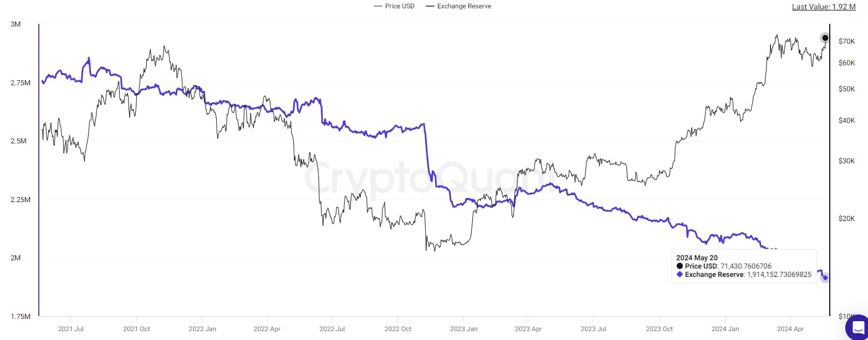This screenshot has height=340, width=868.
Task: Click the purple diamond icon in the tooltip
Action: pos(680,275)
